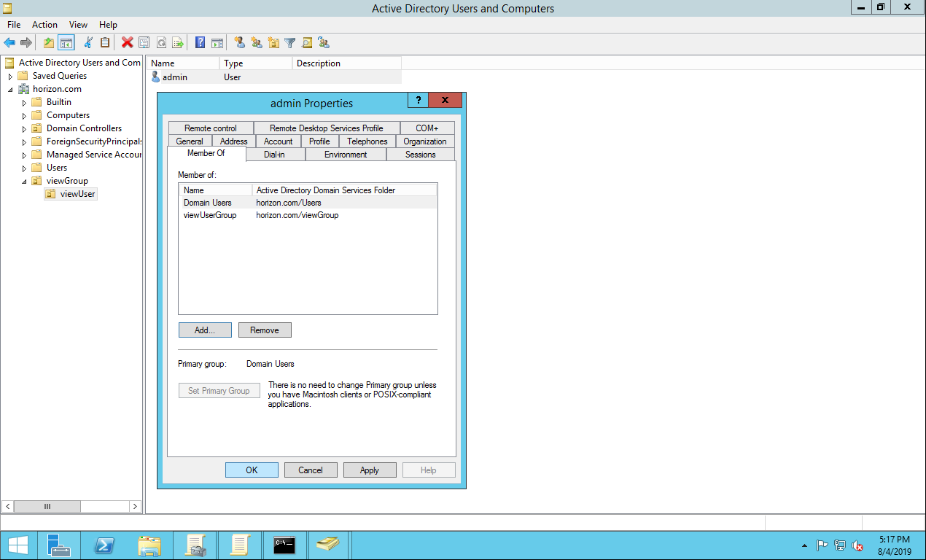Click the Find objects icon

[307, 43]
